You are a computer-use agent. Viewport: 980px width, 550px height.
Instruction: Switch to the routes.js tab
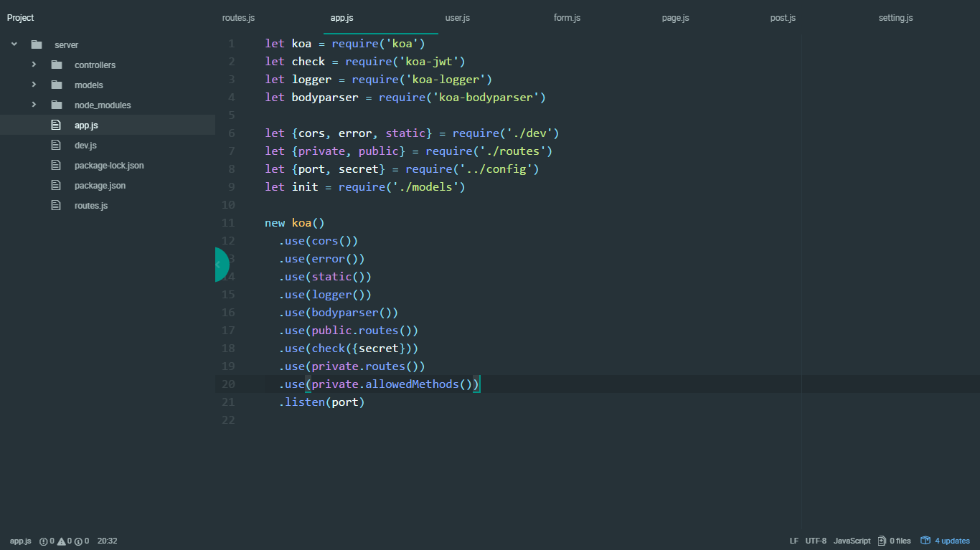[238, 18]
